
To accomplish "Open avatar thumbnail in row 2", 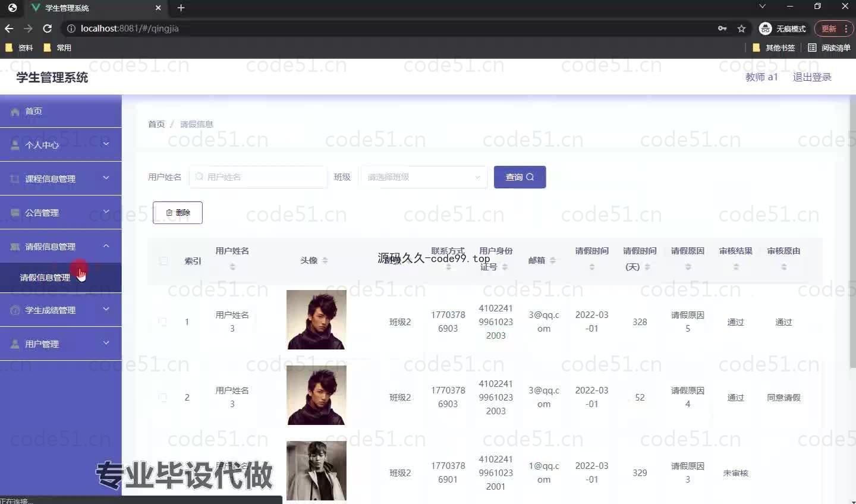I will (x=316, y=395).
